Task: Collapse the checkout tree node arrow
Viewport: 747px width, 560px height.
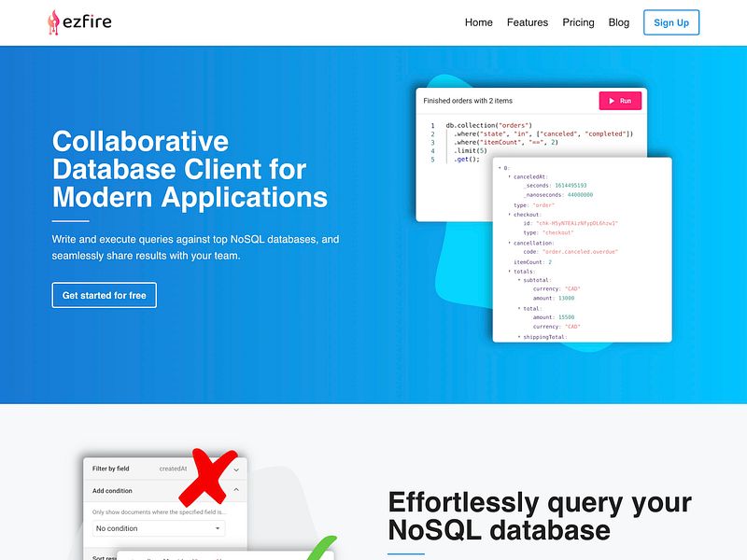Action: tap(509, 215)
